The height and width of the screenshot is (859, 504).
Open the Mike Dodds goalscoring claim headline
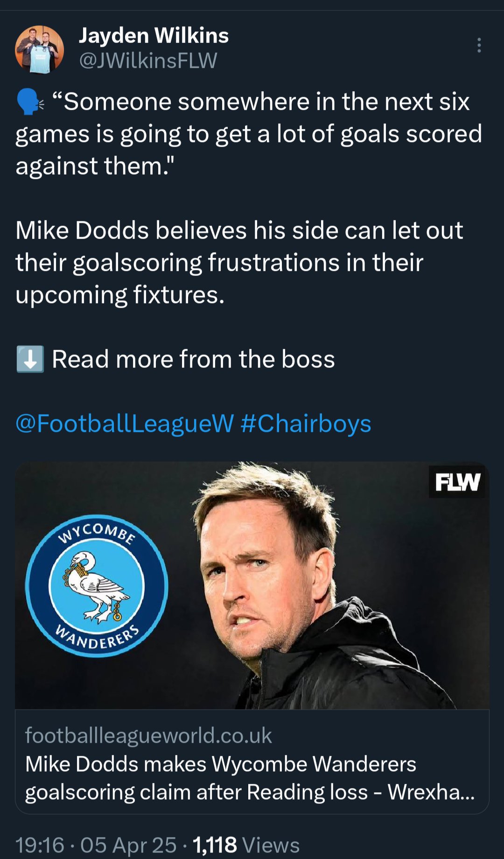tap(250, 778)
